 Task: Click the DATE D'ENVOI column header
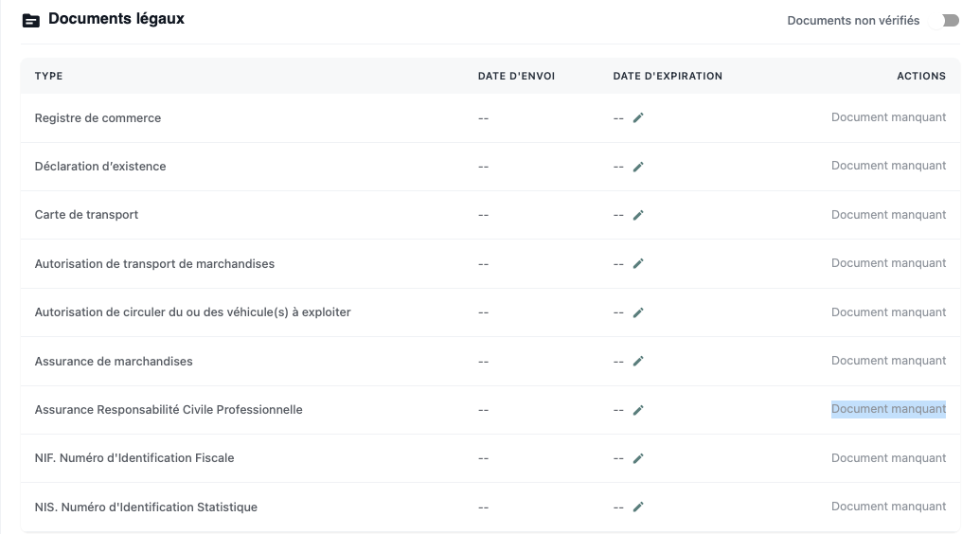click(516, 76)
